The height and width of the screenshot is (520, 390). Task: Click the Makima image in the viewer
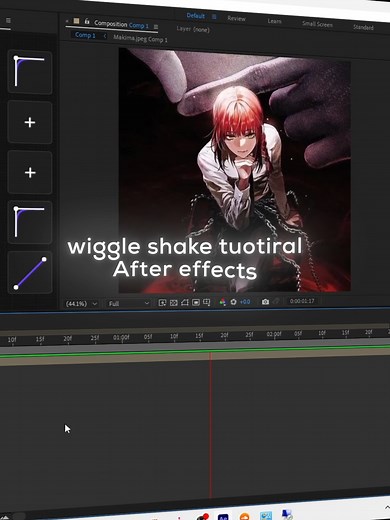click(235, 170)
